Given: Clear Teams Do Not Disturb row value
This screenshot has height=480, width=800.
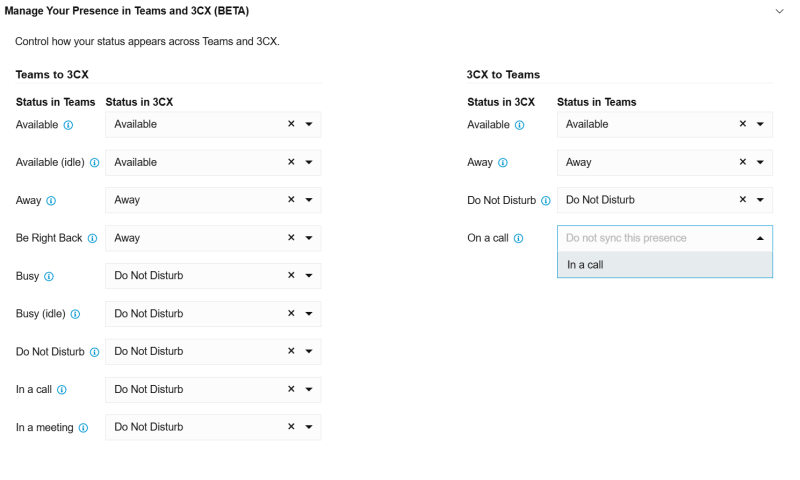Looking at the screenshot, I should (x=291, y=351).
